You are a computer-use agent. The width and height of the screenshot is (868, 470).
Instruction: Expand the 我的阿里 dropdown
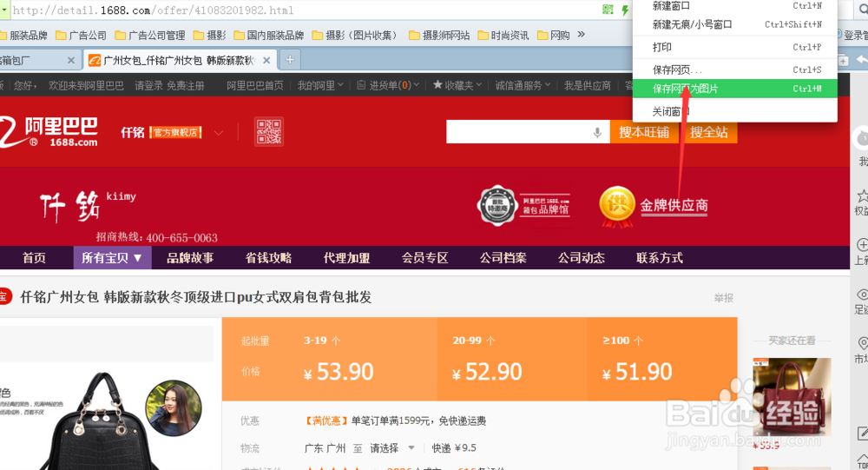[x=320, y=85]
